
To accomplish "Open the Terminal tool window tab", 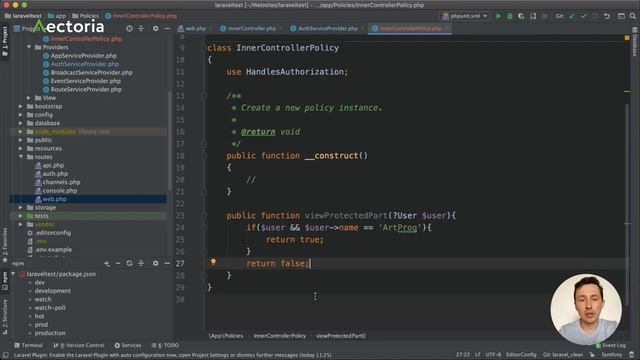I will tap(29, 345).
